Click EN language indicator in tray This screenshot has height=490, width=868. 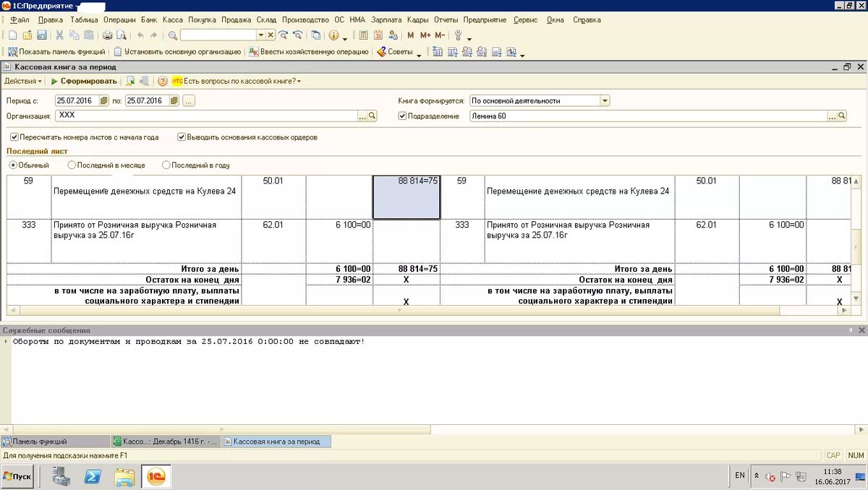click(x=739, y=476)
